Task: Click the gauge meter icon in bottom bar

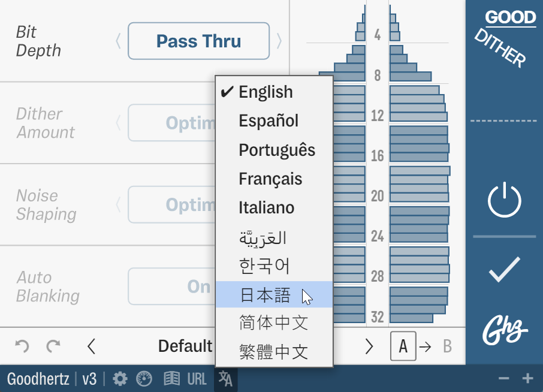Action: click(x=144, y=379)
